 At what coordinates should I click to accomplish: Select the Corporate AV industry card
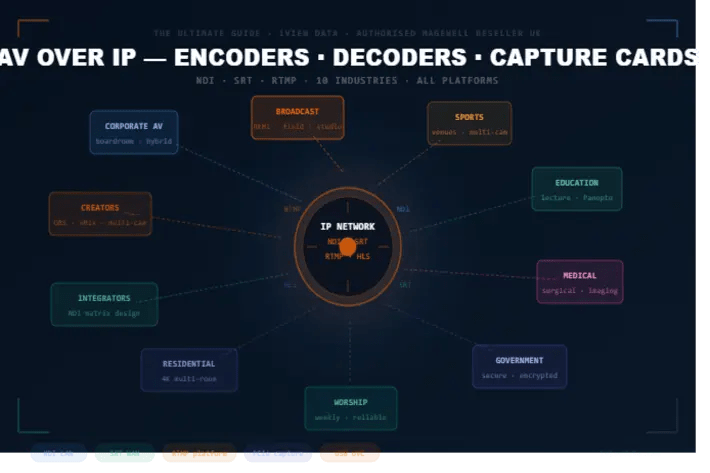coord(134,132)
